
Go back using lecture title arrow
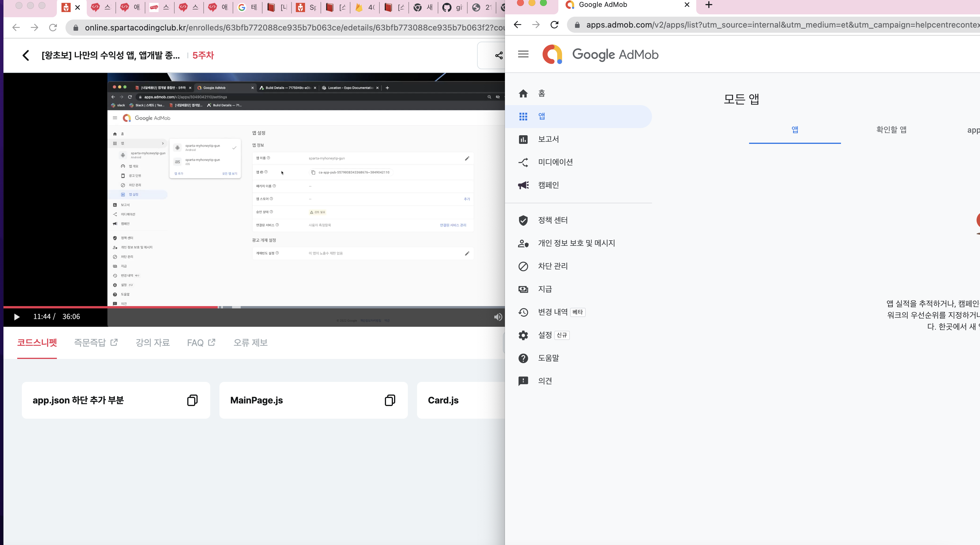click(26, 55)
